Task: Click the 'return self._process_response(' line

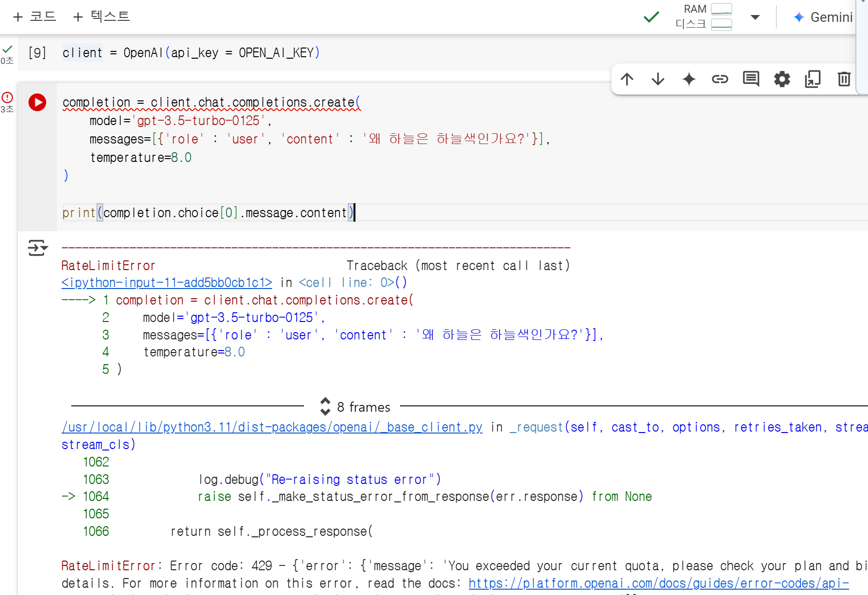Action: point(272,531)
